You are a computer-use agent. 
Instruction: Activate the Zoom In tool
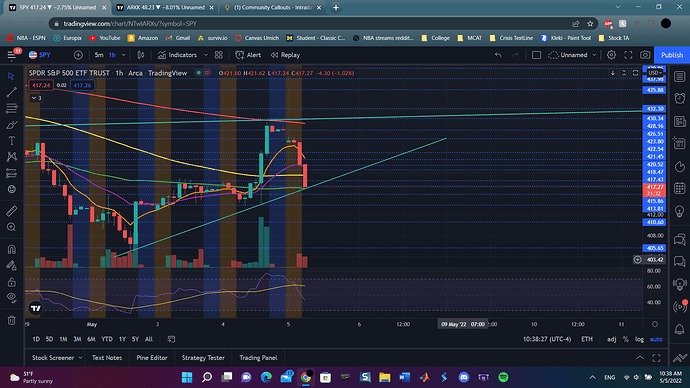[11, 227]
